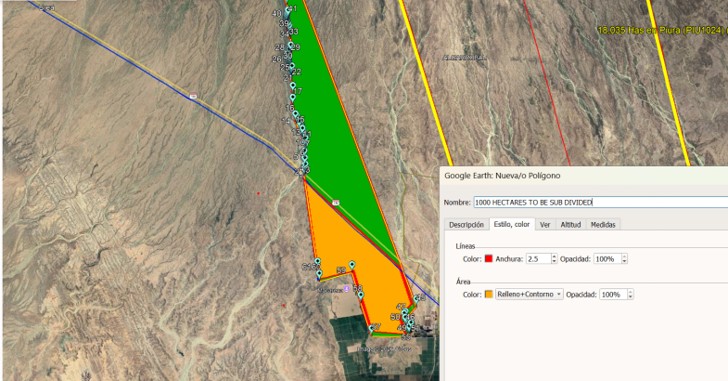Increase the Anchura line width
The width and height of the screenshot is (728, 381).
(554, 256)
